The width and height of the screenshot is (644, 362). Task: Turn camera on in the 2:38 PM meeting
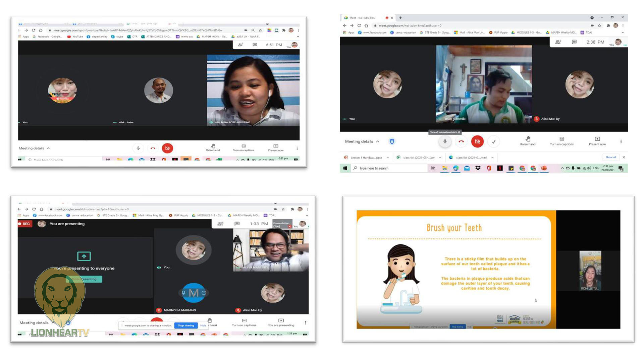(x=477, y=141)
